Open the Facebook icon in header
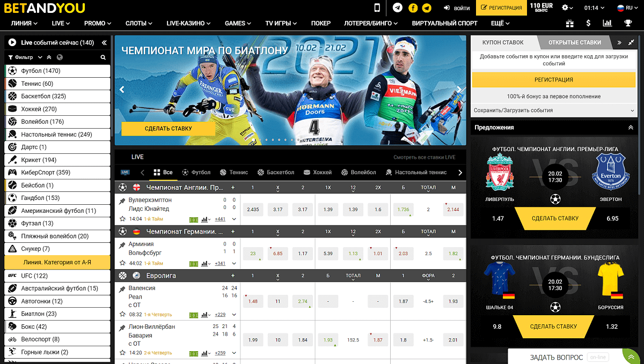This screenshot has width=644, height=364. [413, 8]
